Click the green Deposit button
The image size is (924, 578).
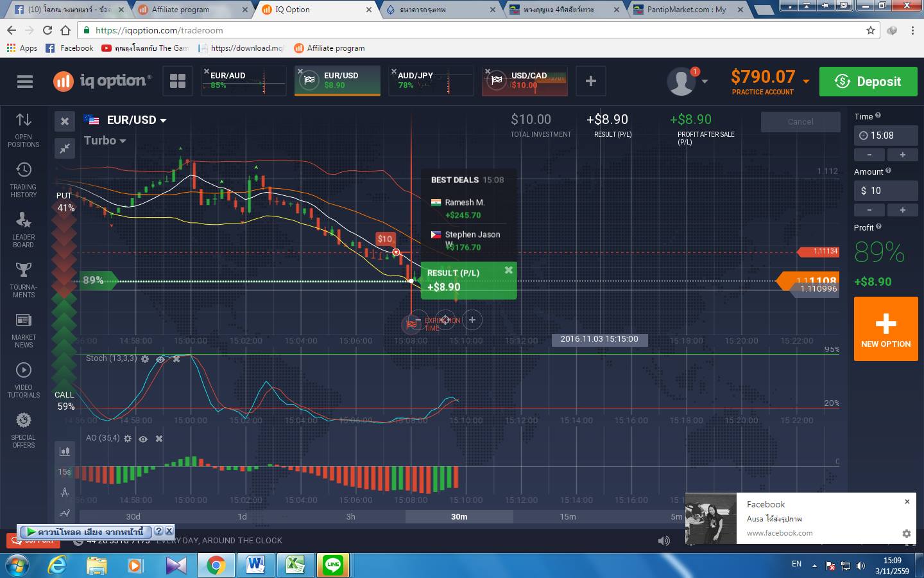(868, 82)
